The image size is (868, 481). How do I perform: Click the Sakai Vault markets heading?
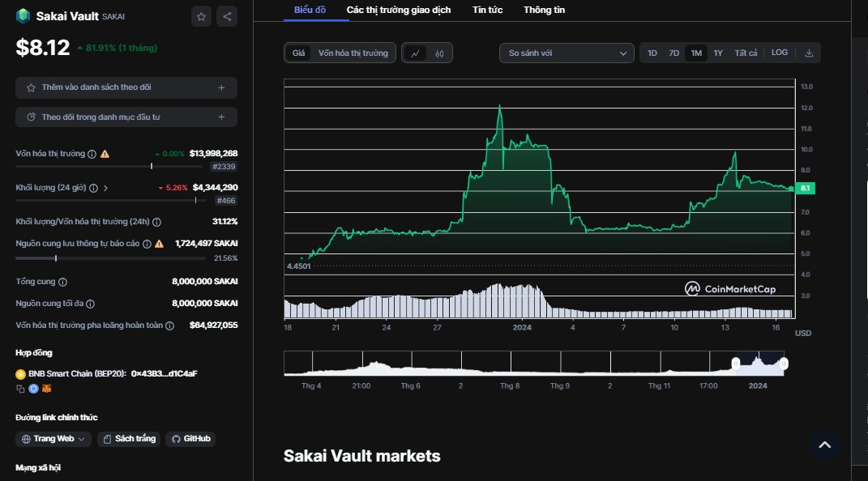[x=362, y=456]
